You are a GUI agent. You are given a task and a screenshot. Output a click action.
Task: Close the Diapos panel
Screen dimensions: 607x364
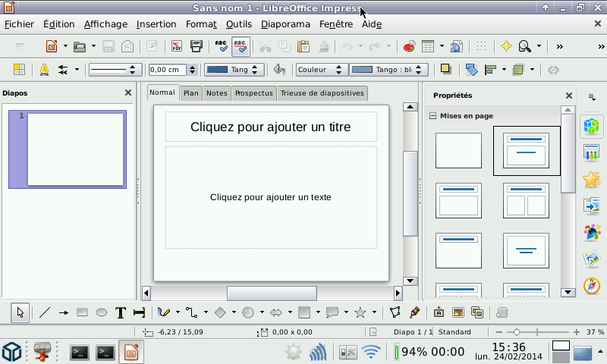pyautogui.click(x=128, y=93)
